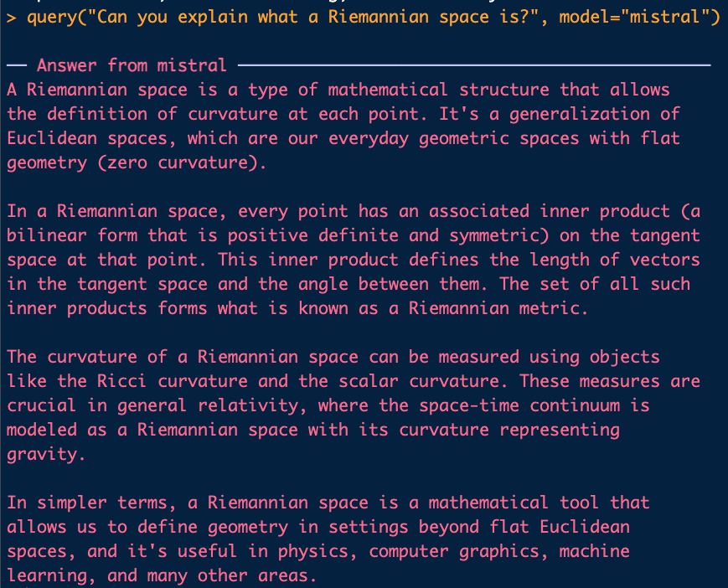The height and width of the screenshot is (588, 728).
Task: Click the phrase "In simpler terms"
Action: click(x=91, y=503)
